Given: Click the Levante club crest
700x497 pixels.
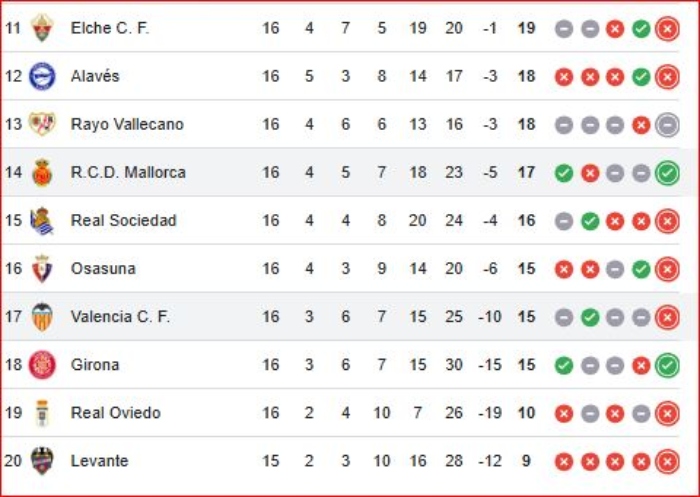Looking at the screenshot, I should click(x=42, y=460).
